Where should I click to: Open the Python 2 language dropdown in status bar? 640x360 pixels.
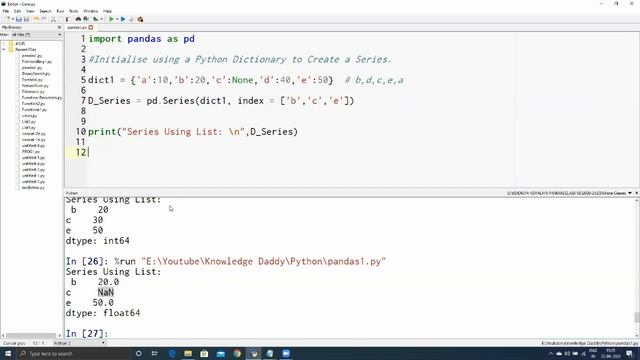(79, 343)
